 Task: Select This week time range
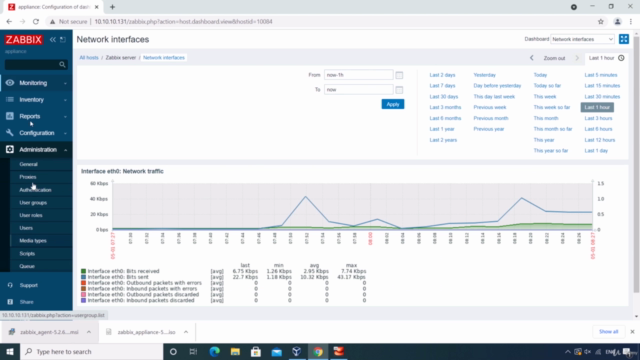click(x=545, y=97)
